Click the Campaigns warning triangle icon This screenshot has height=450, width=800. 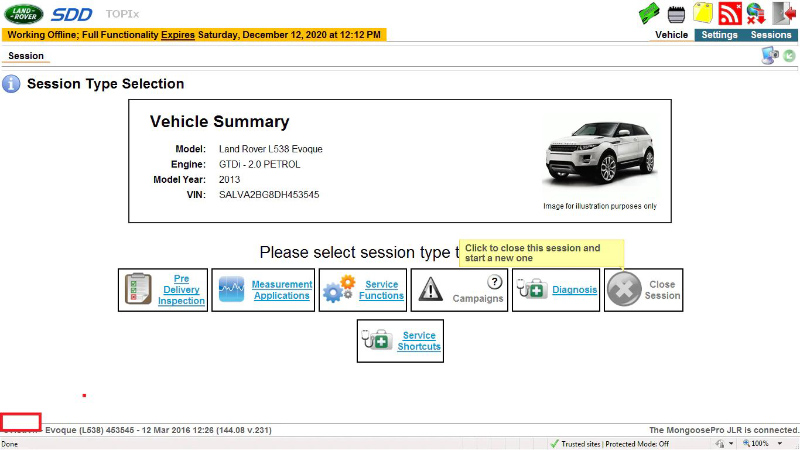point(431,289)
